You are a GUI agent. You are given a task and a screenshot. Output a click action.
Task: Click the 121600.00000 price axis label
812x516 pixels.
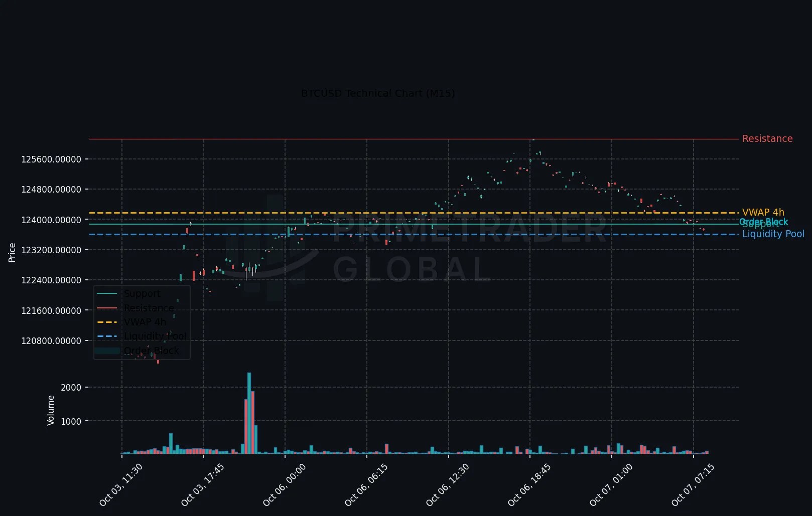(x=51, y=311)
